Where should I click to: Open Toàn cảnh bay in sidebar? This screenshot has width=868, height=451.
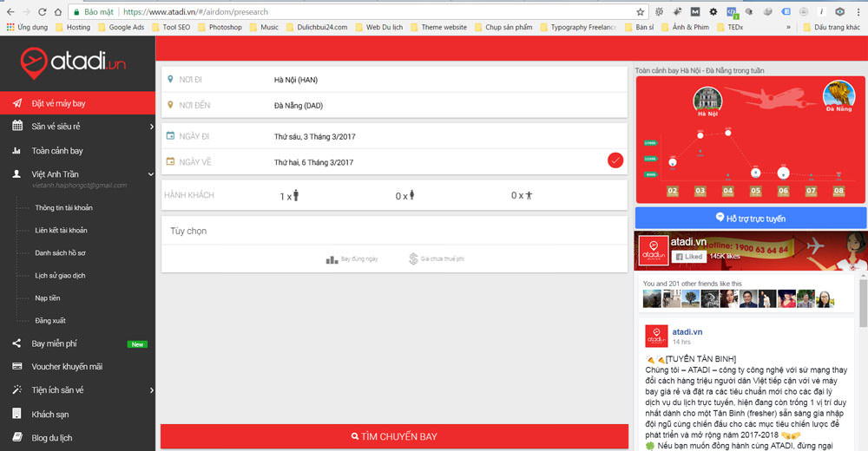tap(57, 151)
